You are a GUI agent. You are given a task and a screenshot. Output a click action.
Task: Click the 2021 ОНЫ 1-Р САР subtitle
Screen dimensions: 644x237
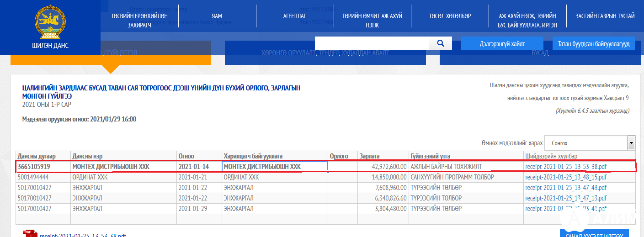(x=47, y=105)
